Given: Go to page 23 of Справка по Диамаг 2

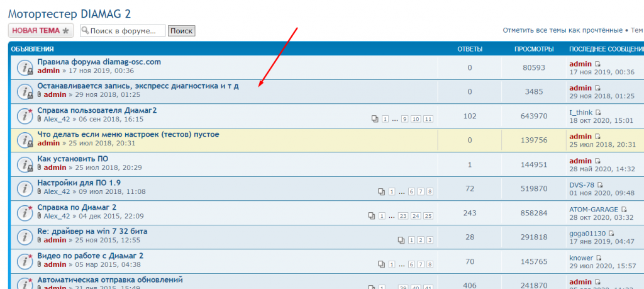Looking at the screenshot, I should pos(403,216).
